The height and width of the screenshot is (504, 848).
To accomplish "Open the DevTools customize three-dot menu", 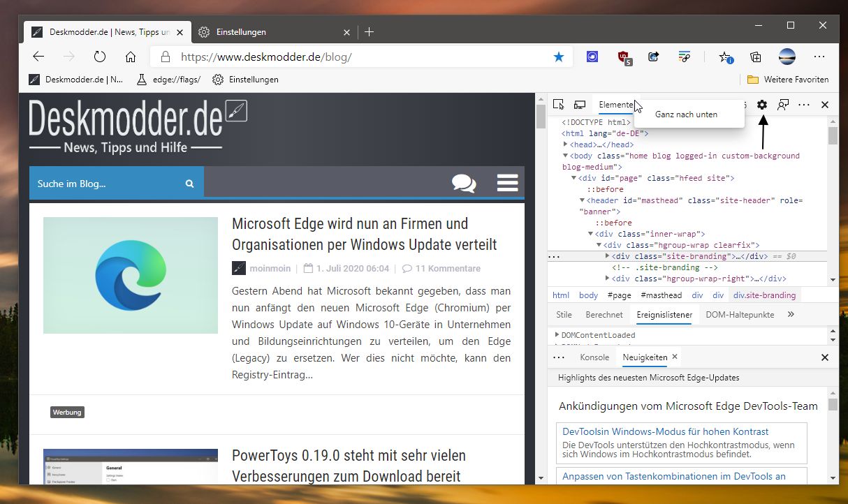I will pyautogui.click(x=804, y=105).
